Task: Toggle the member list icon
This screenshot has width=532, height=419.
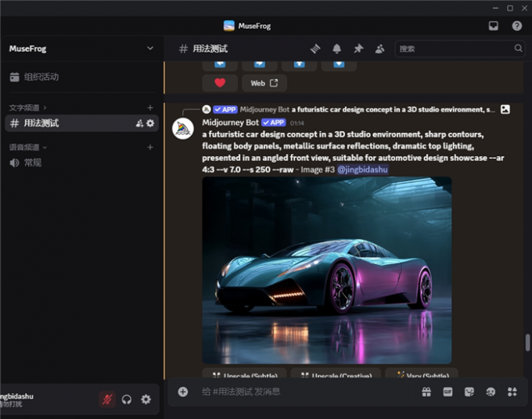Action: tap(379, 48)
